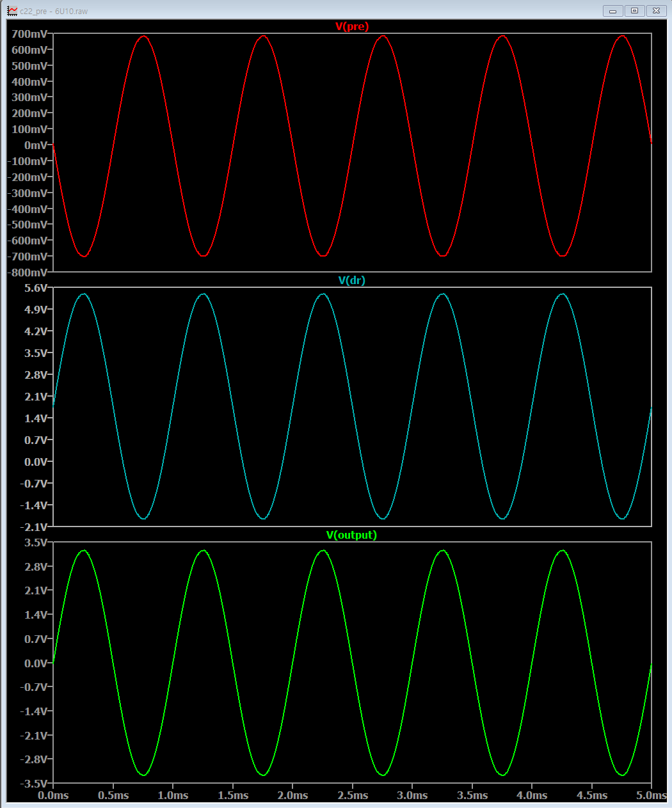672x808 pixels.
Task: Click the -500mV axis label in V(pre) pane
Action: (27, 225)
